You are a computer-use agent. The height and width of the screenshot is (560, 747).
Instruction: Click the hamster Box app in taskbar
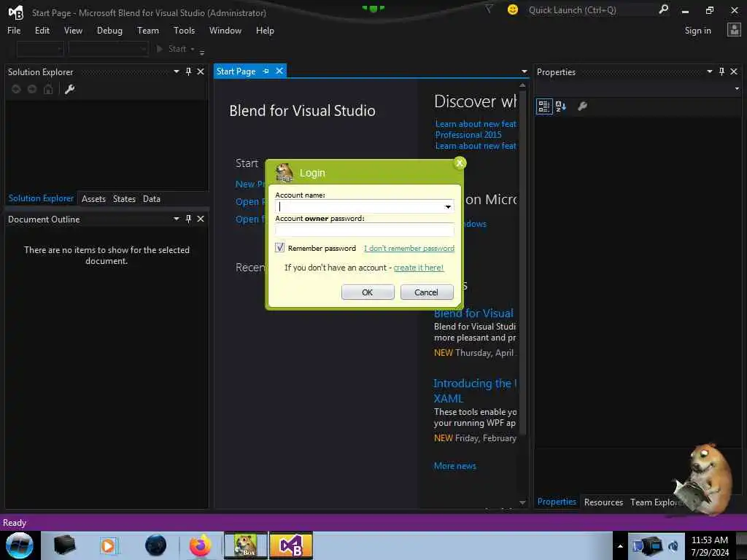(246, 545)
